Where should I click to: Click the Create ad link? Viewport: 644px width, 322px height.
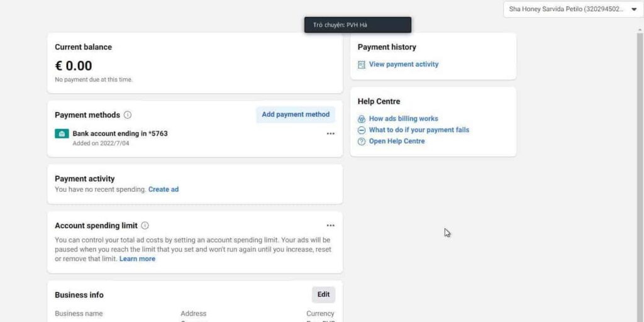point(164,189)
